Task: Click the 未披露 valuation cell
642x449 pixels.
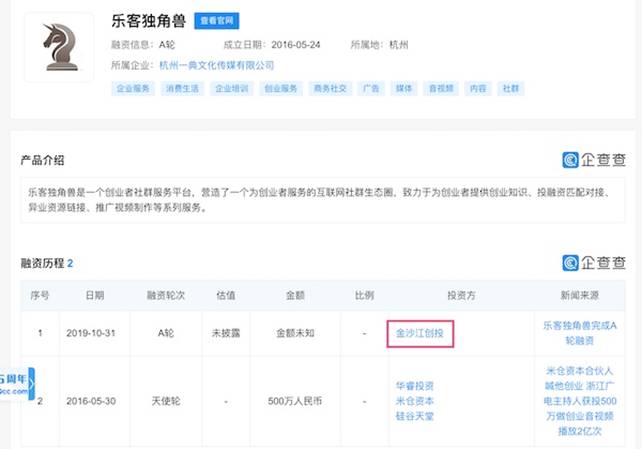Action: pyautogui.click(x=226, y=333)
